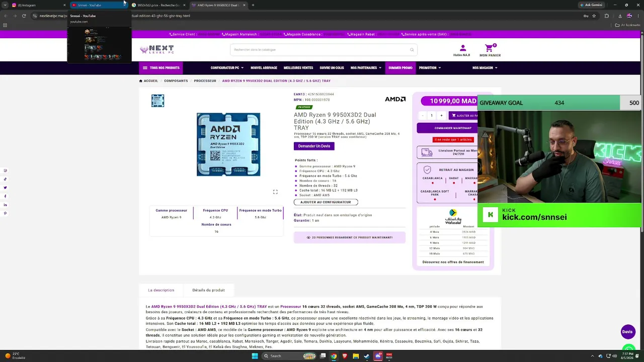The height and width of the screenshot is (362, 644).
Task: Open the Instagram icon in side social bar
Action: (x=5, y=170)
